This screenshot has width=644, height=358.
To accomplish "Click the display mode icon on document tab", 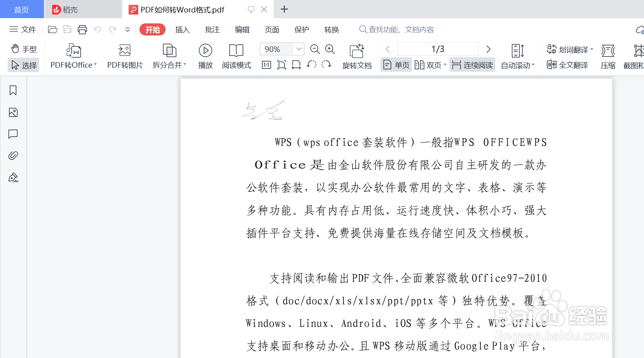I will (251, 9).
